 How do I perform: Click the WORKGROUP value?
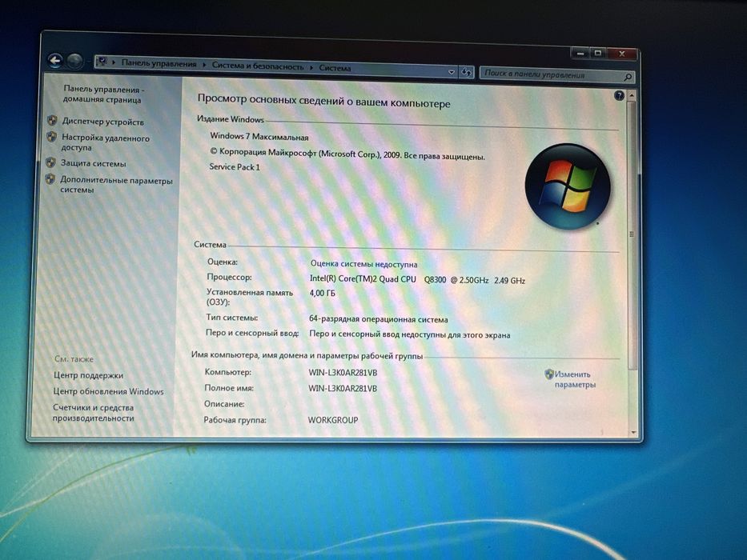[332, 420]
